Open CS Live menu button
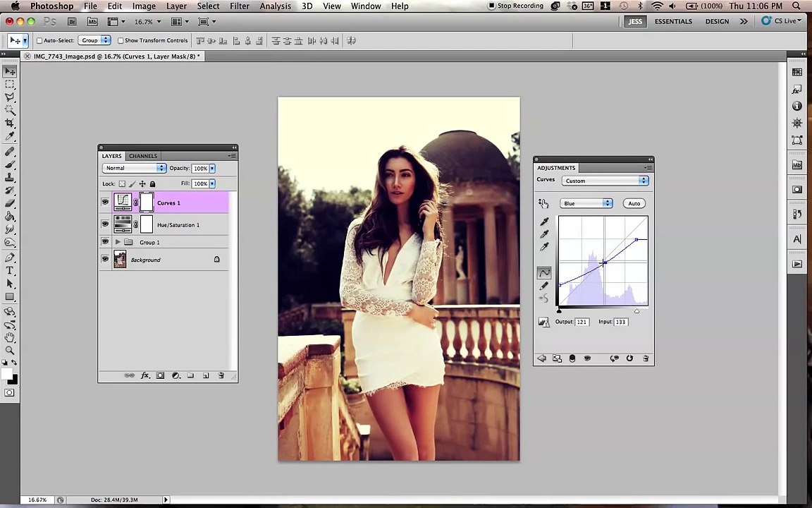This screenshot has width=812, height=508. point(781,21)
